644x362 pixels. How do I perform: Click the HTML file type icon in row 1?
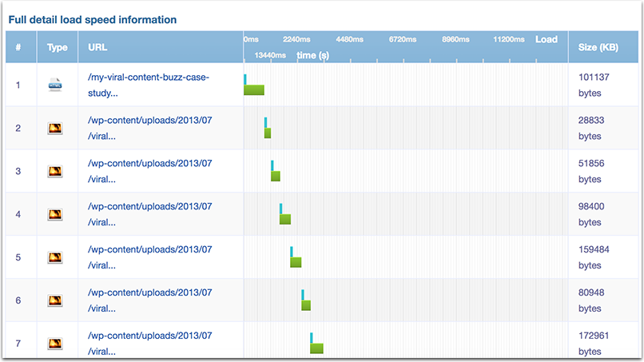coord(55,85)
